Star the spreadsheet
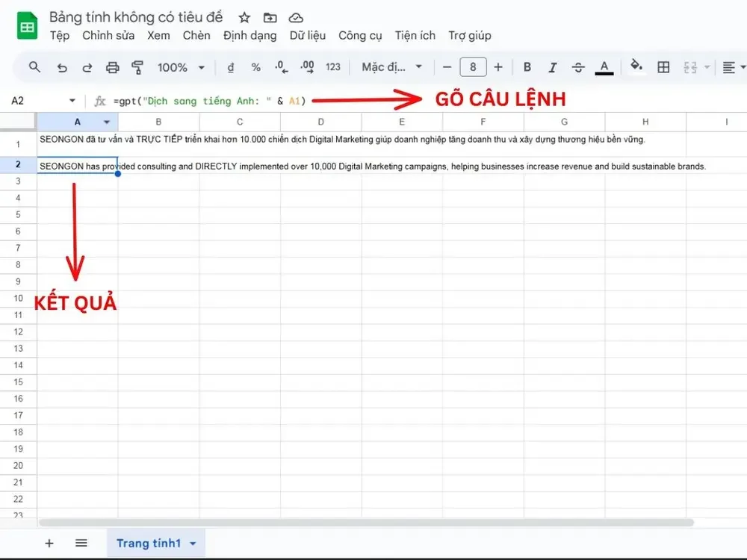747x560 pixels. point(244,18)
